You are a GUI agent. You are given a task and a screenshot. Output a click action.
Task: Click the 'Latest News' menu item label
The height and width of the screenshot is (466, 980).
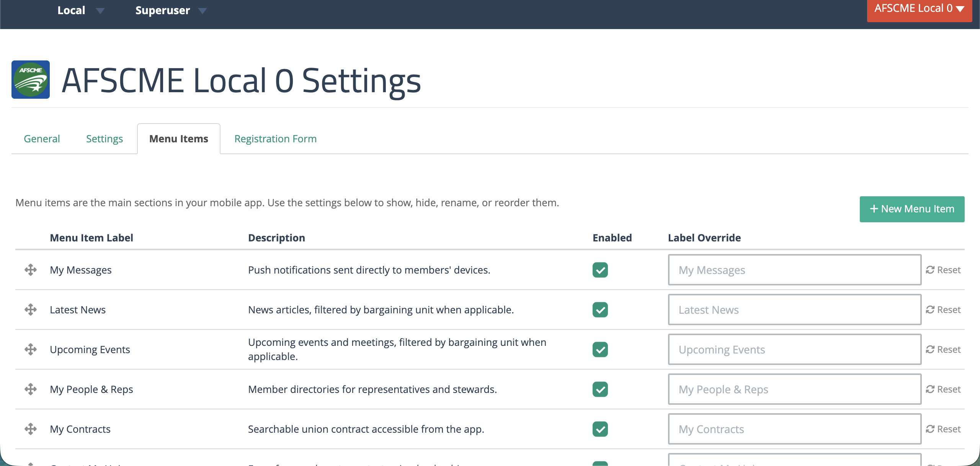[78, 310]
